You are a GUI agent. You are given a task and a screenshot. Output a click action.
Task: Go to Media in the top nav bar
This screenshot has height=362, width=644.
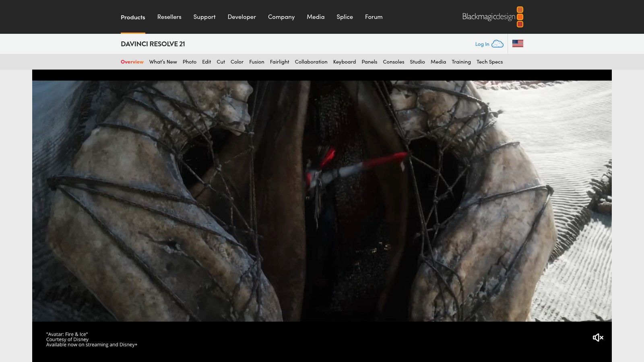(316, 17)
